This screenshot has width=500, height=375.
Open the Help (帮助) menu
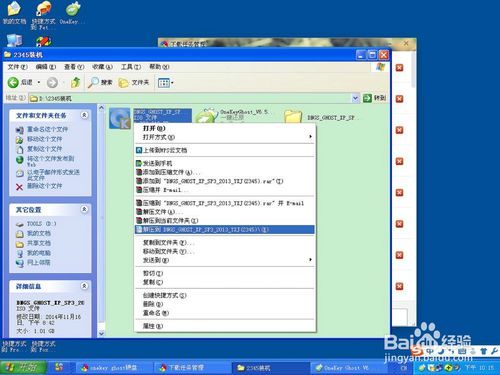coord(159,67)
